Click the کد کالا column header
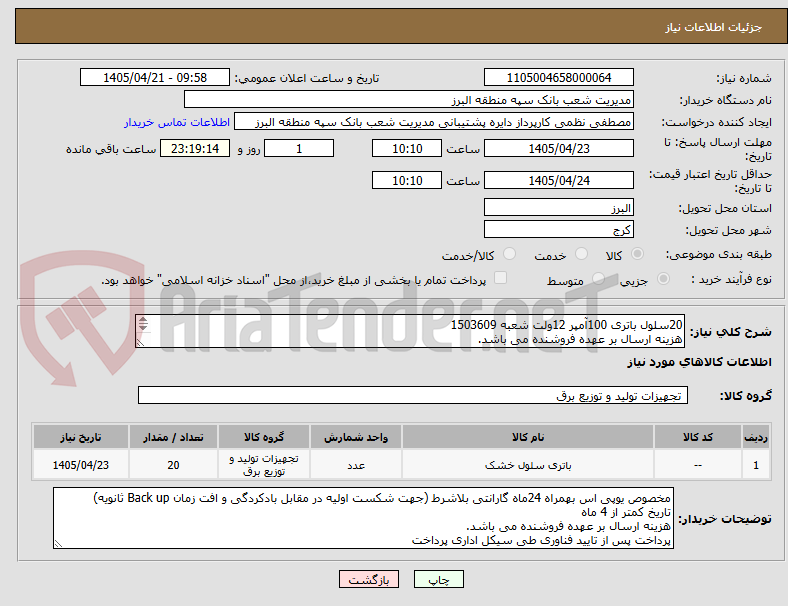This screenshot has height=606, width=788. [698, 437]
